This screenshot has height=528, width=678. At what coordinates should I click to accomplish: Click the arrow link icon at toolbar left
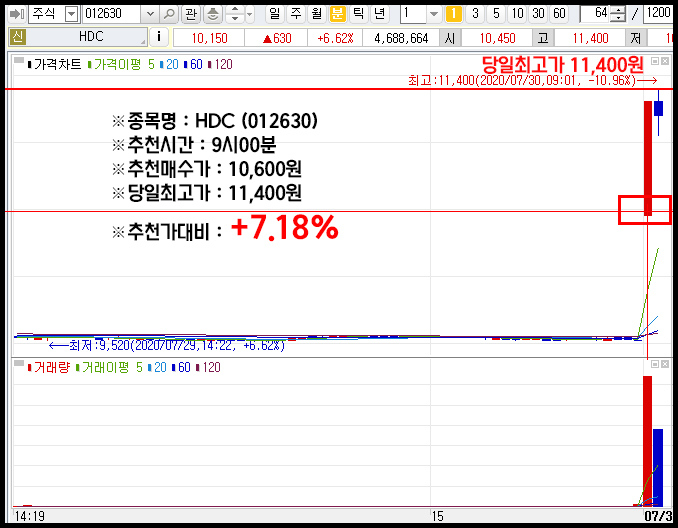click(x=16, y=14)
